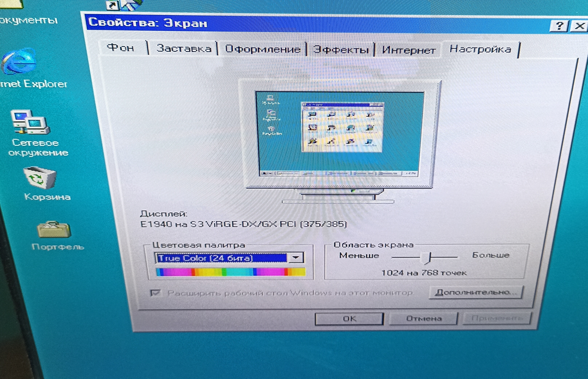Switch to the Фон tab
The width and height of the screenshot is (588, 379).
[x=121, y=48]
